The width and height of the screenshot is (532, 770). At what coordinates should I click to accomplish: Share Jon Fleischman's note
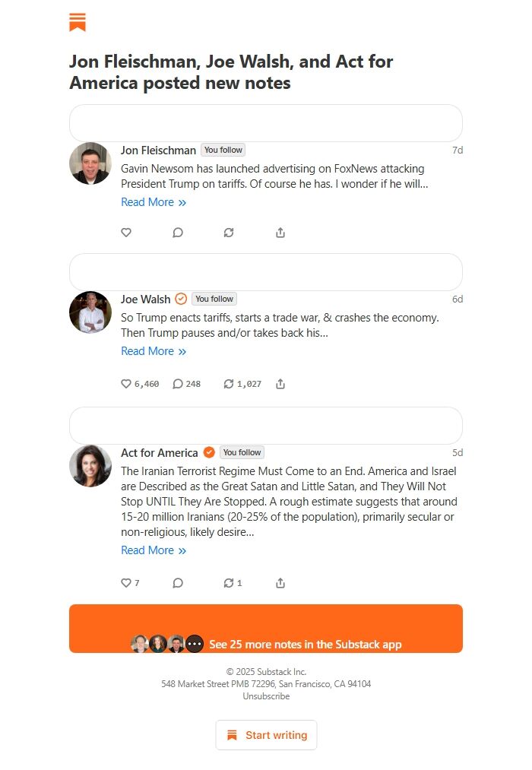pos(280,233)
